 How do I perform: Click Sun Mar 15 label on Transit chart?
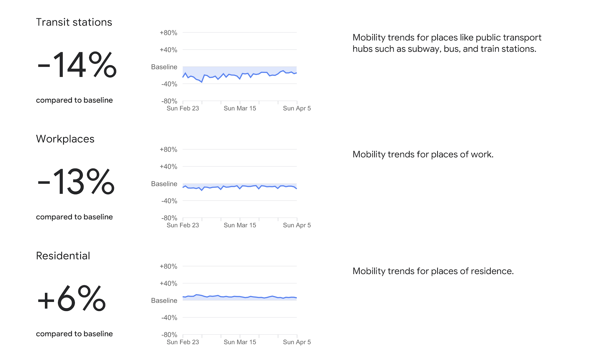pyautogui.click(x=240, y=108)
